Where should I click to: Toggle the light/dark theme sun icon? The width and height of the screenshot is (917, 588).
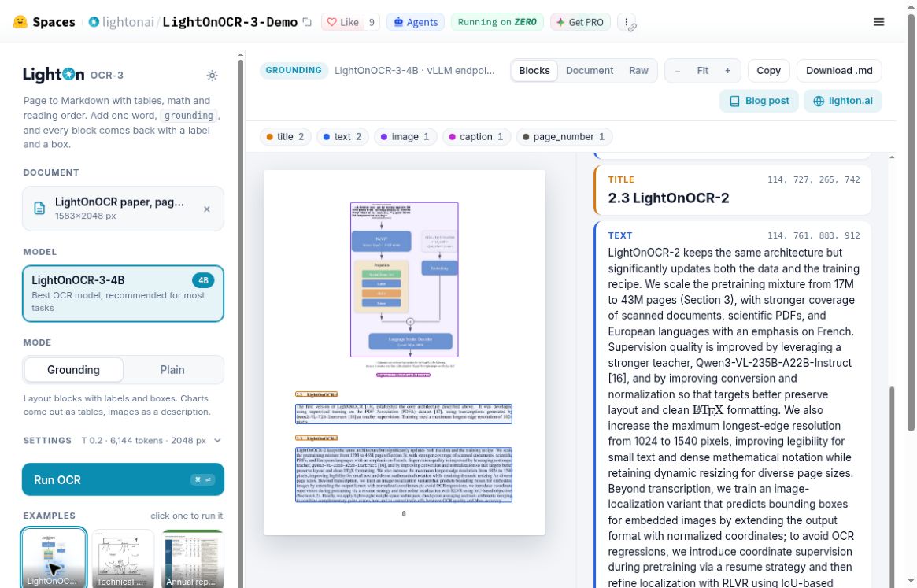[213, 76]
